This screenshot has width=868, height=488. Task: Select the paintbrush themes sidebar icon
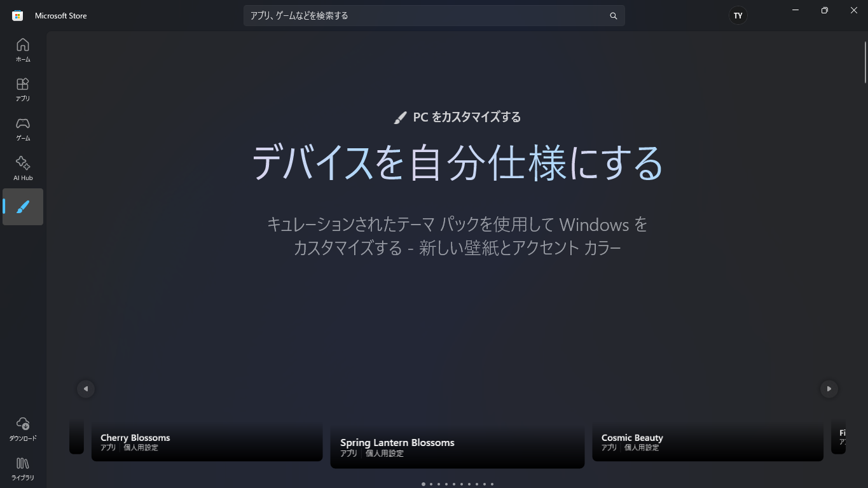pos(23,207)
